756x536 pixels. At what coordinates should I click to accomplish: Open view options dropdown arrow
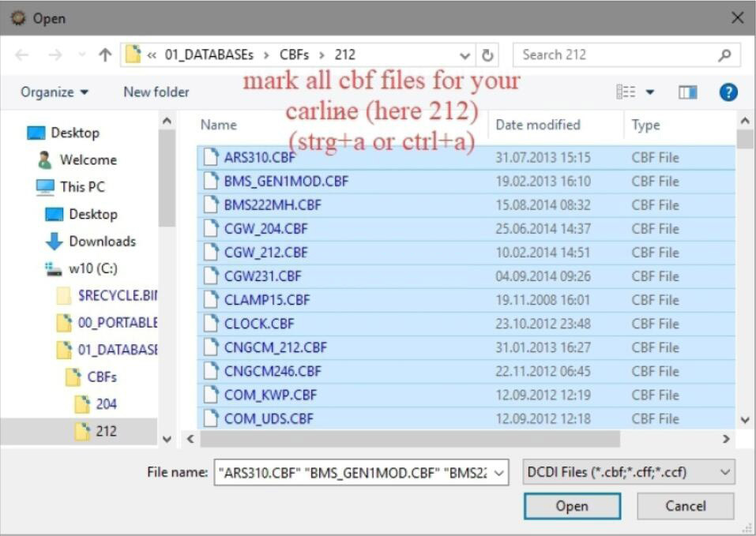click(650, 92)
